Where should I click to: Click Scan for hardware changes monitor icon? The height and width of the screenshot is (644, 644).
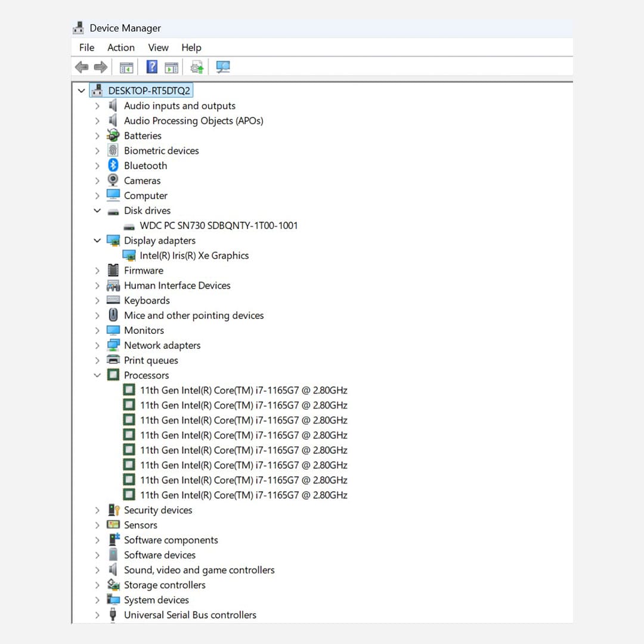[x=223, y=67]
